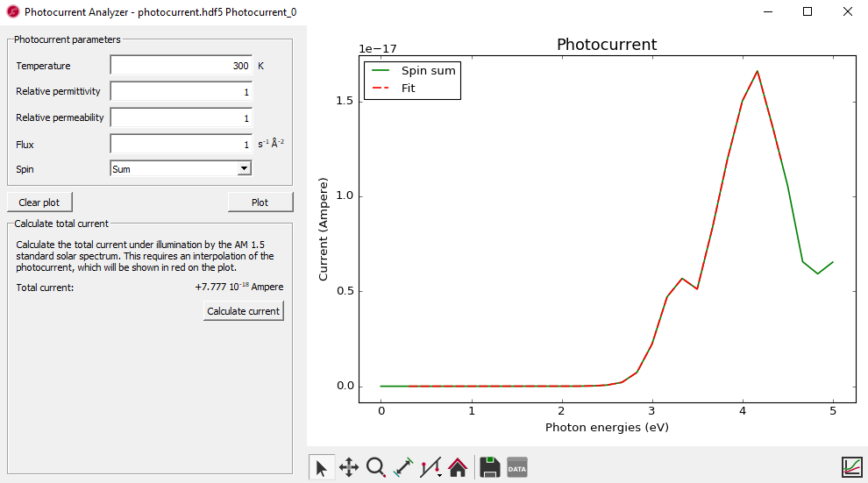Activate the zoom magnifier tool

[x=376, y=467]
